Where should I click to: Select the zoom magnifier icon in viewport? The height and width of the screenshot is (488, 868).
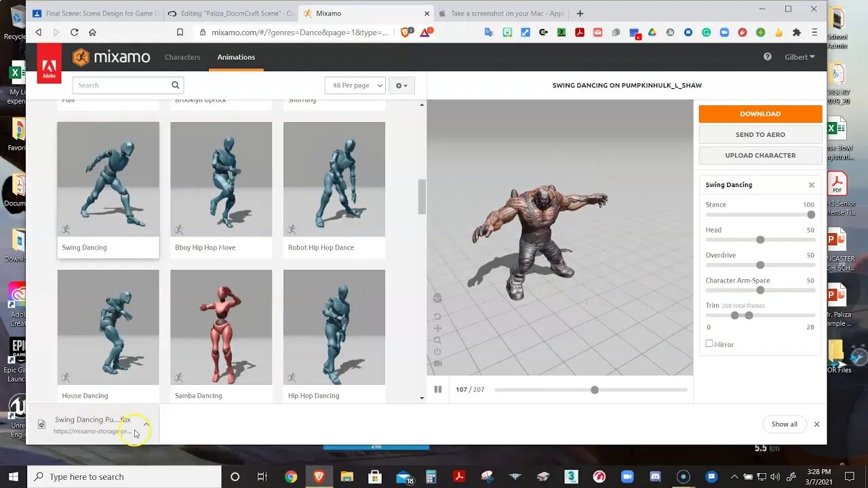point(437,340)
